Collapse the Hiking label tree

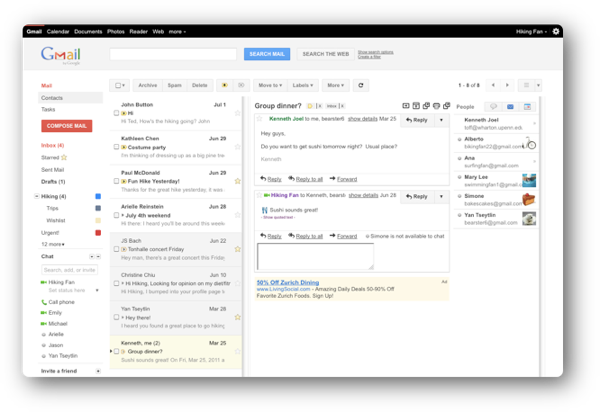click(37, 196)
